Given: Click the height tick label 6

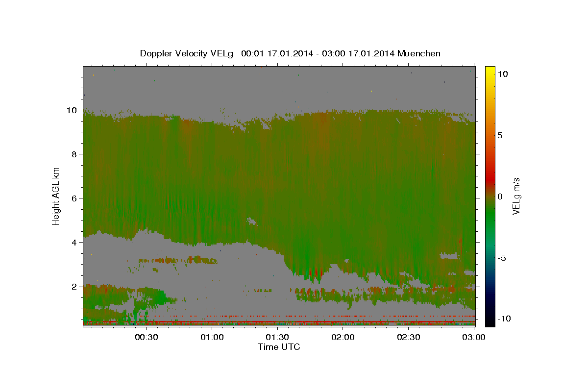Looking at the screenshot, I should [x=75, y=198].
